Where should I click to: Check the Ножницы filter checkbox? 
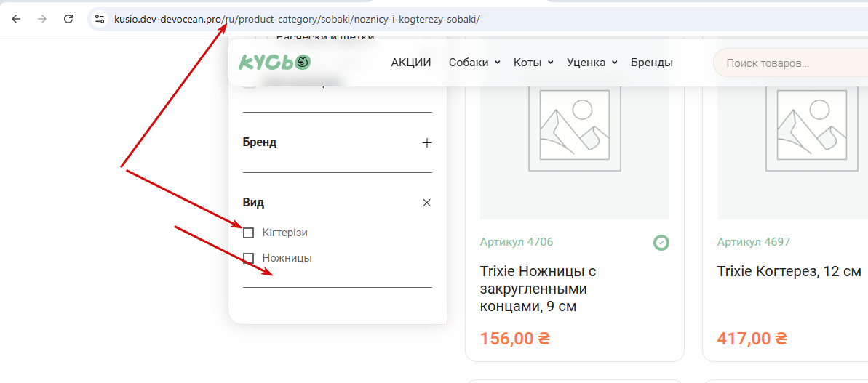point(249,258)
